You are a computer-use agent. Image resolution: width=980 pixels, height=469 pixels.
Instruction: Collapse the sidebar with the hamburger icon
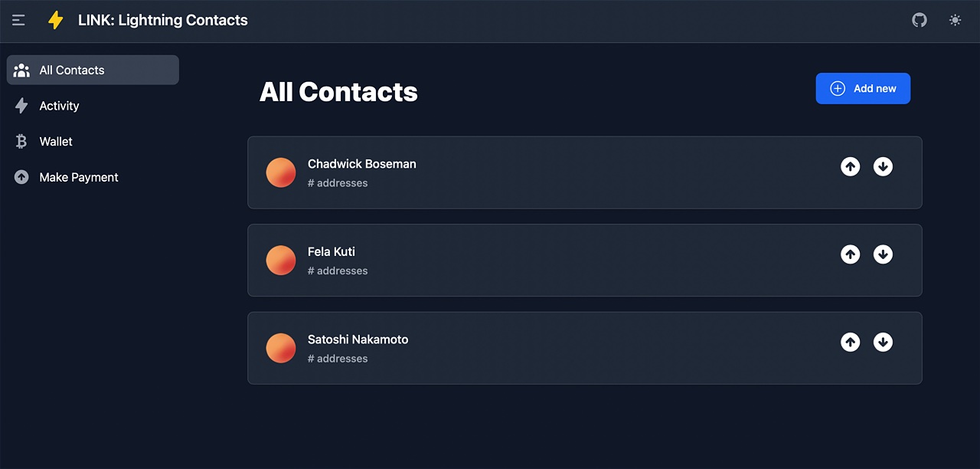point(18,21)
